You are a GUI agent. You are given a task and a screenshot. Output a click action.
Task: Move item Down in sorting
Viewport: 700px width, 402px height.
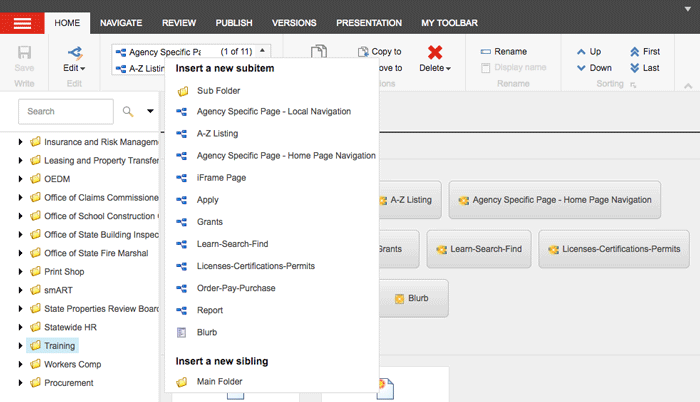click(x=590, y=68)
